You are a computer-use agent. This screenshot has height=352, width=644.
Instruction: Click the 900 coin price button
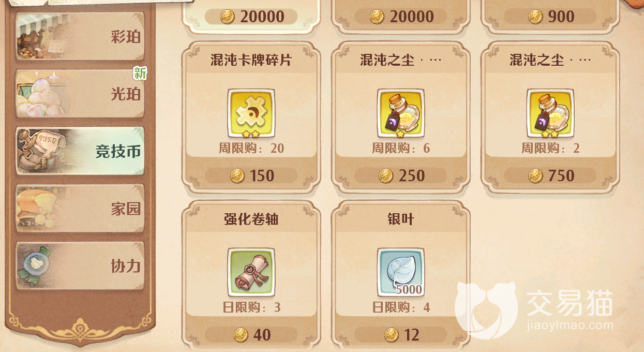(x=550, y=17)
